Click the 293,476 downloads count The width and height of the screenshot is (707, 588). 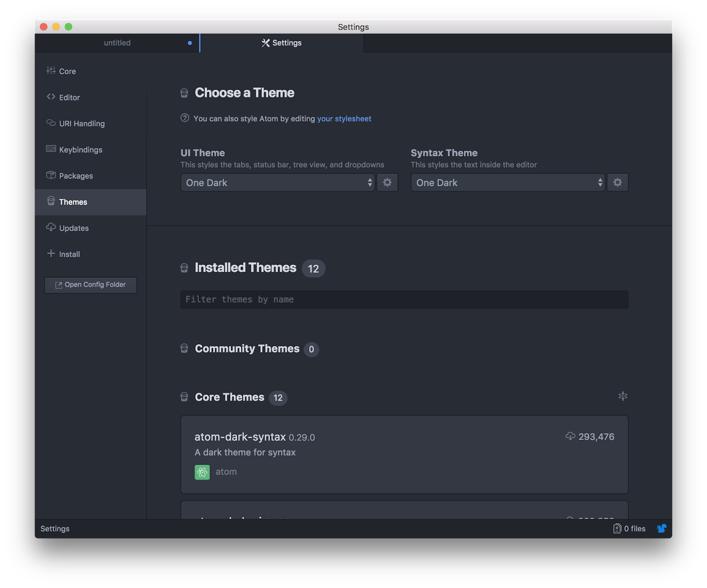(x=597, y=436)
